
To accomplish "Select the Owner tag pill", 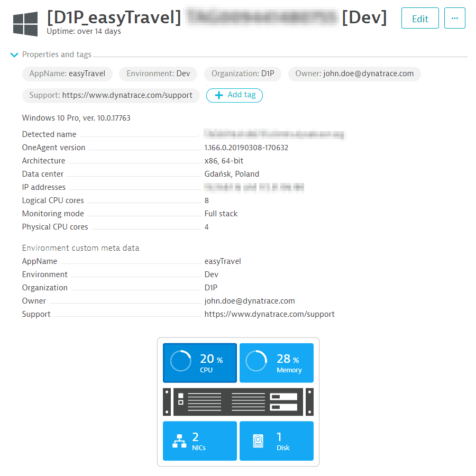I will 354,74.
